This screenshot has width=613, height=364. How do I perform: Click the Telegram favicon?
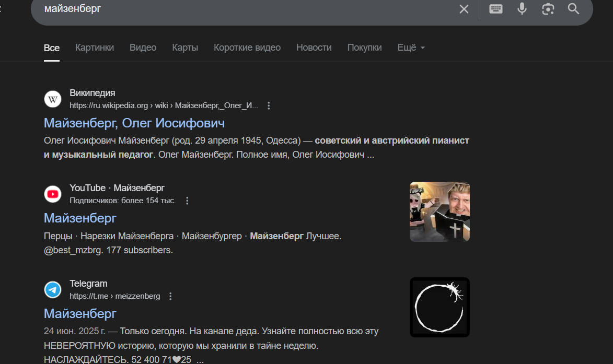tap(53, 290)
